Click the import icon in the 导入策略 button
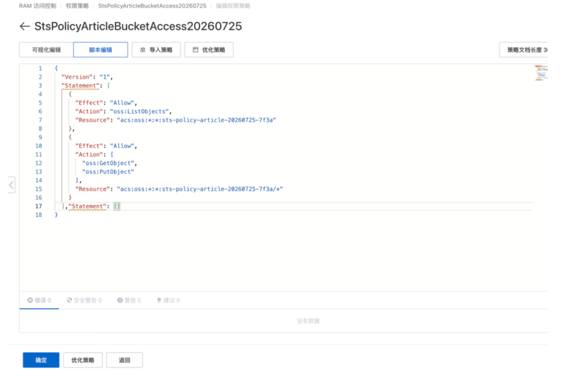This screenshot has height=381, width=588. pos(142,50)
